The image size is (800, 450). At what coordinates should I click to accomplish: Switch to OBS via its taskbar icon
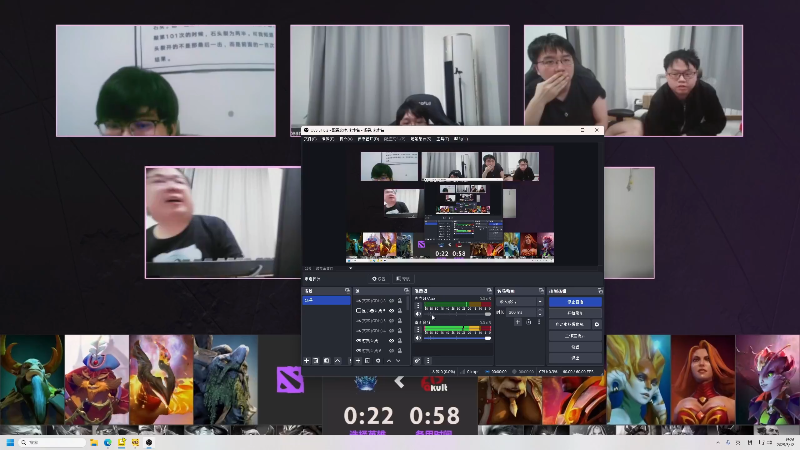point(149,442)
